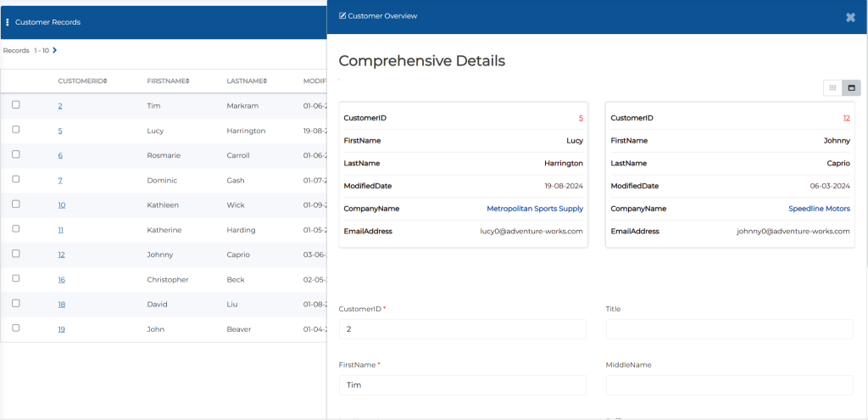868x420 pixels.
Task: Open Speedline Motors company link
Action: [x=820, y=209]
